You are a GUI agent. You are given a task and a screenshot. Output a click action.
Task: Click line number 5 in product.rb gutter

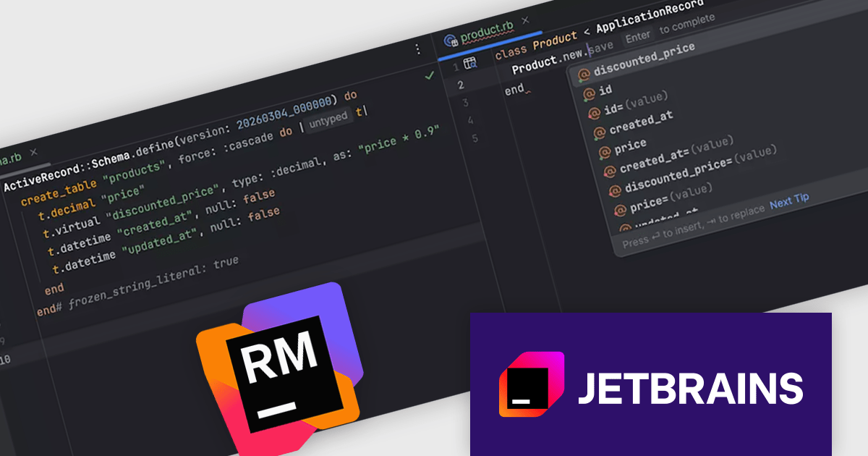[475, 138]
